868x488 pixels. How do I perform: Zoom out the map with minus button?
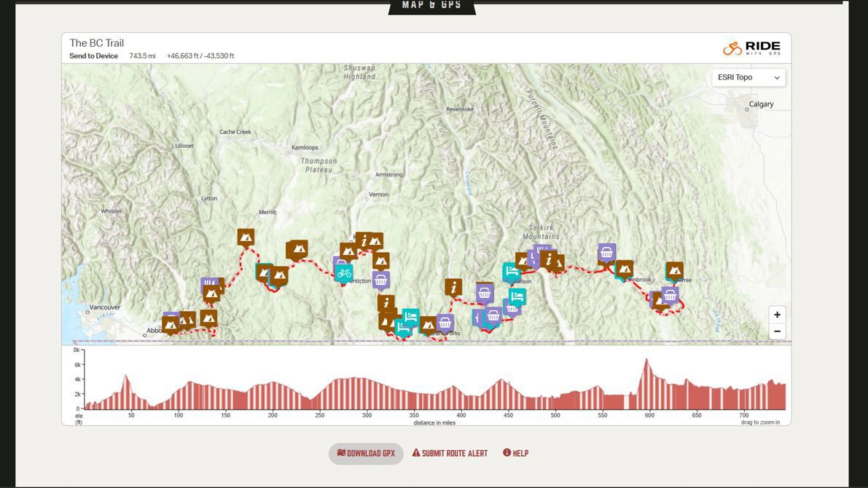(777, 331)
